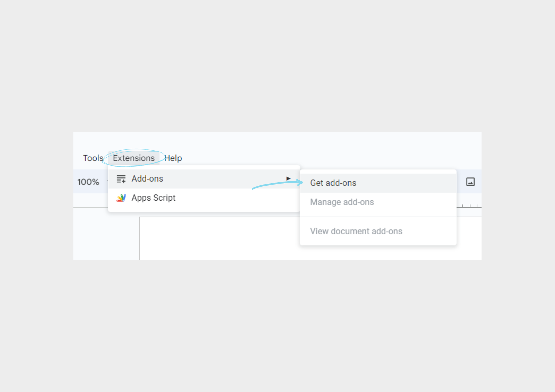Open Apps Script from the menu
The width and height of the screenshot is (555, 392).
(204, 198)
